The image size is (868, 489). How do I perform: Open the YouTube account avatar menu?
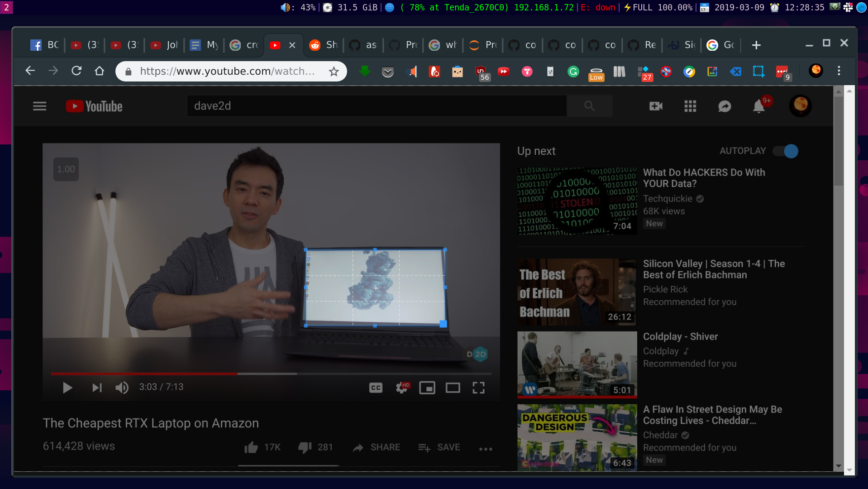pos(801,105)
